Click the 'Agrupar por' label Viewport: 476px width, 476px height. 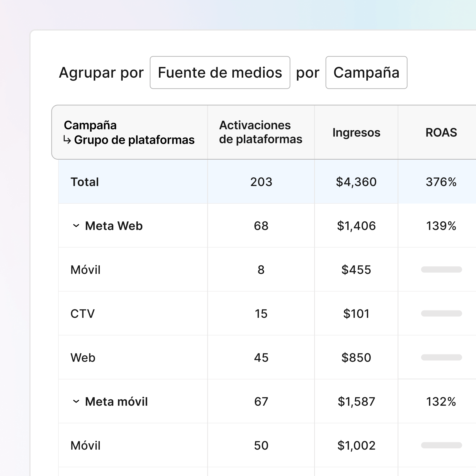pyautogui.click(x=101, y=72)
